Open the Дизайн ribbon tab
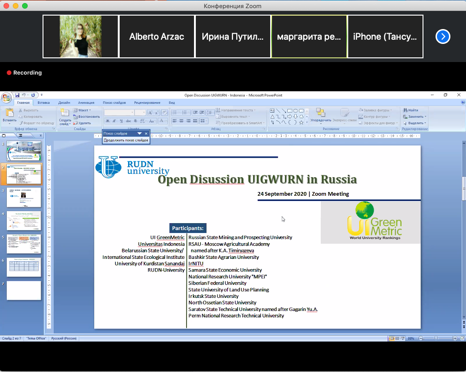 tap(64, 103)
